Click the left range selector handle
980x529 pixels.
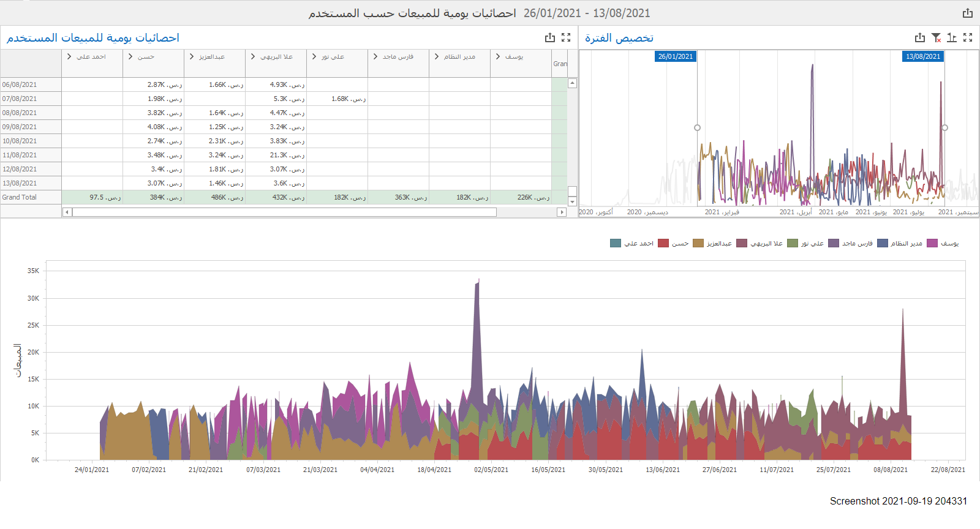(697, 127)
